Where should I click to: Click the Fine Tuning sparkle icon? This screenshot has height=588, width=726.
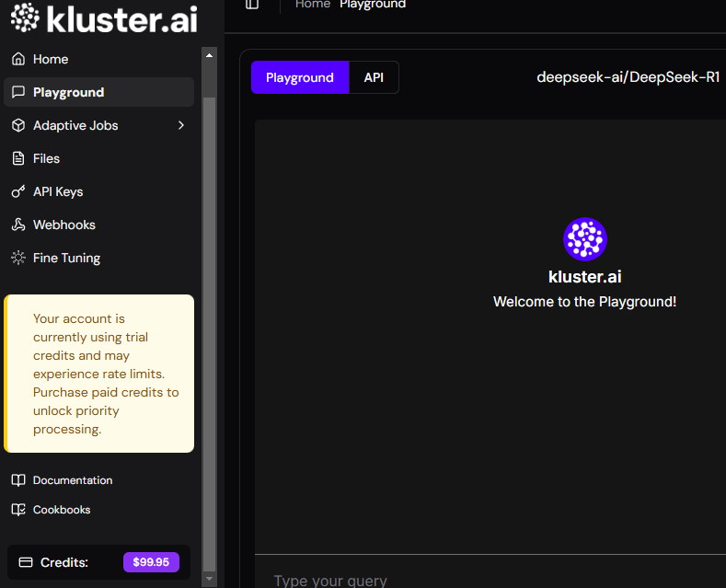18,258
